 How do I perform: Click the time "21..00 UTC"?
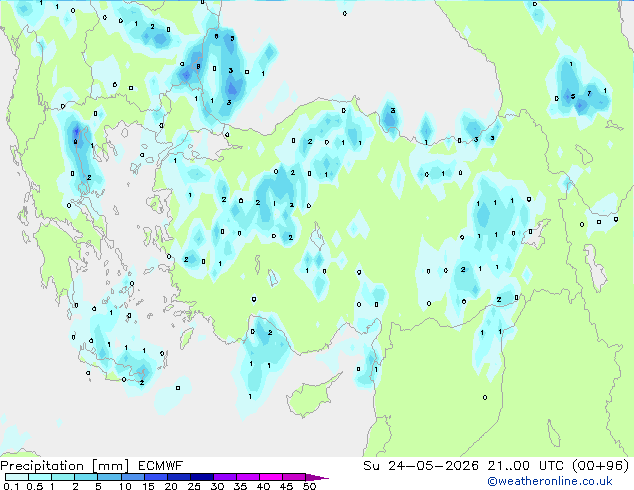tap(525, 466)
